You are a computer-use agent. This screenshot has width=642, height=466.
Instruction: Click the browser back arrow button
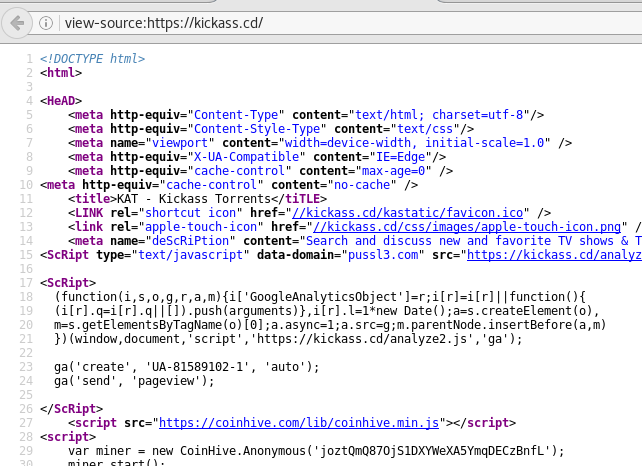click(x=17, y=23)
